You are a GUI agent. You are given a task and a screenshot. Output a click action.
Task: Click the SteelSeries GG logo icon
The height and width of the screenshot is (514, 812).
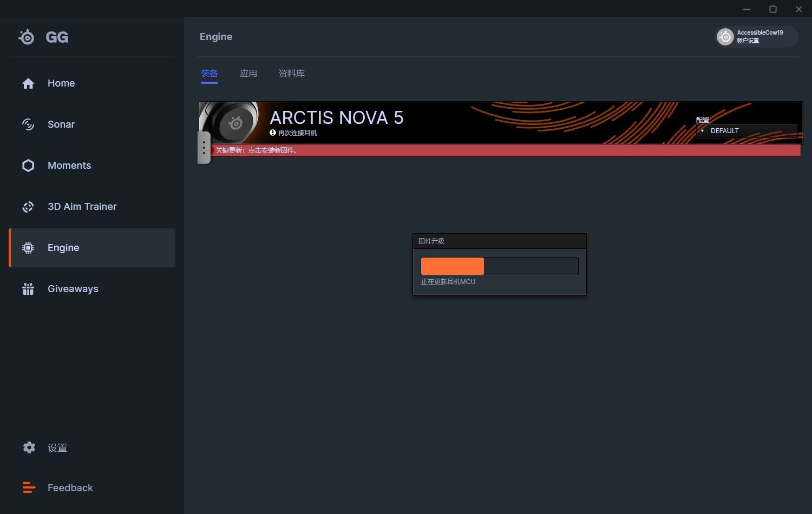tap(27, 37)
